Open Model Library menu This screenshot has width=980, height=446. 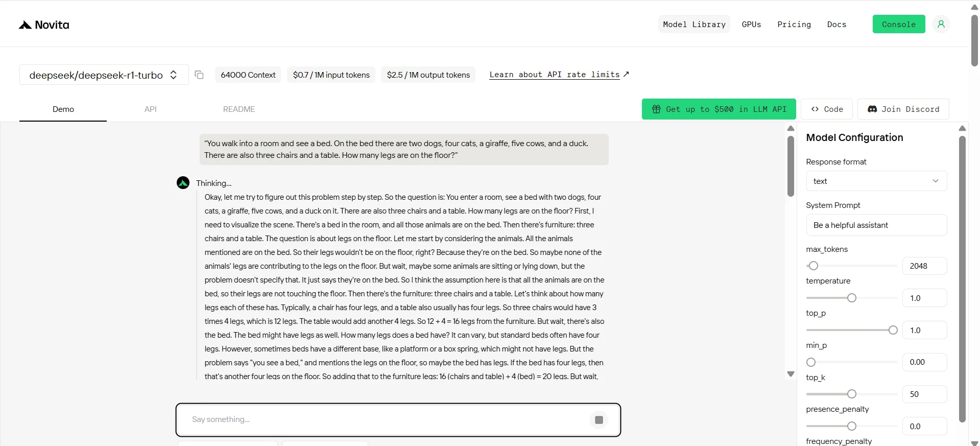(x=694, y=25)
